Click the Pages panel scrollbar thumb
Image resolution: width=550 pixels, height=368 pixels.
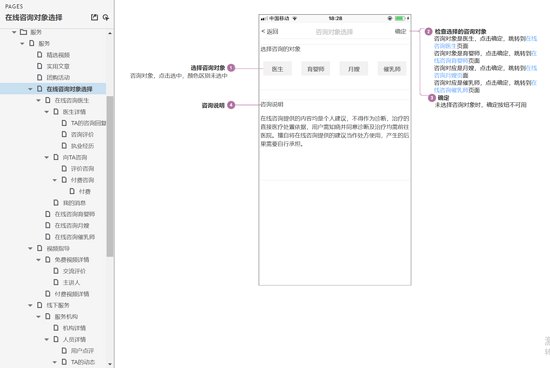click(x=110, y=176)
